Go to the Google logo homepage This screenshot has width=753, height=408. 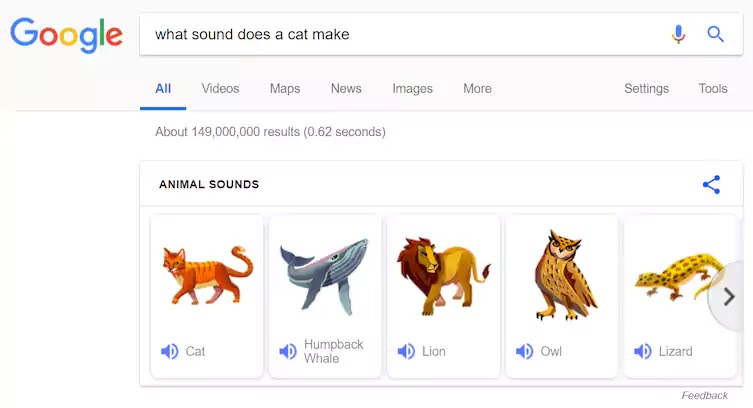66,35
